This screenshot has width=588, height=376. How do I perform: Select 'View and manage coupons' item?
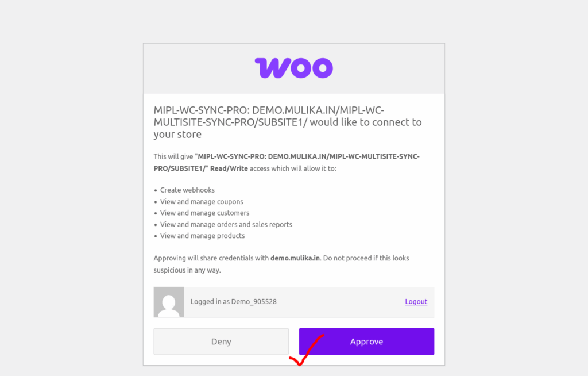(202, 202)
